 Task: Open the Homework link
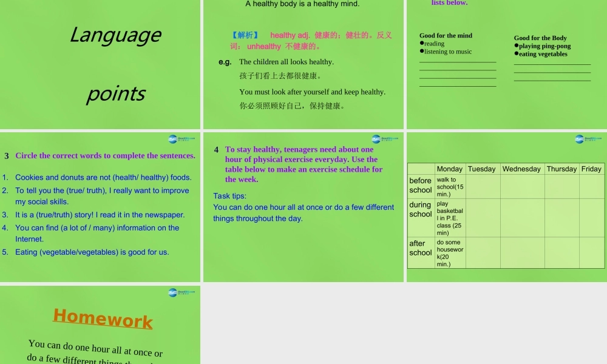tap(102, 317)
